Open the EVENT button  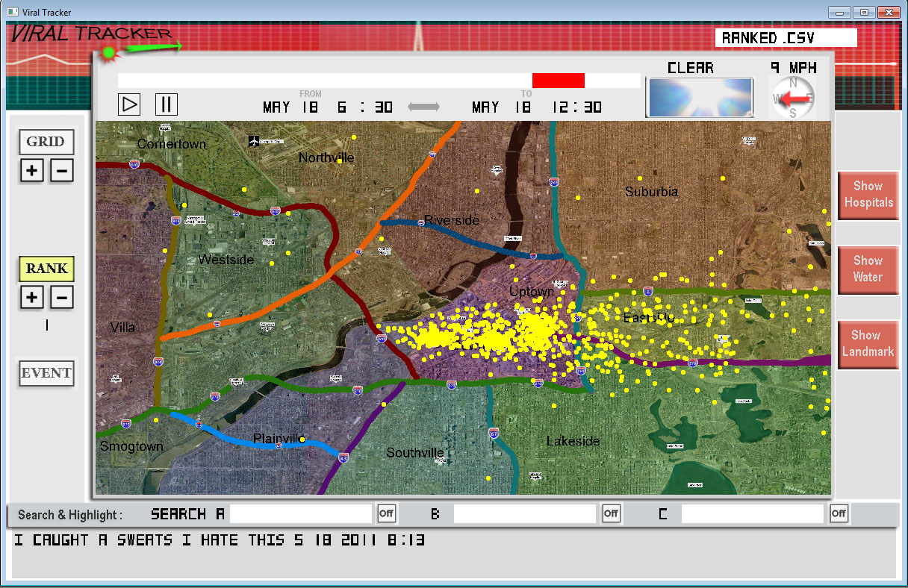coord(46,373)
